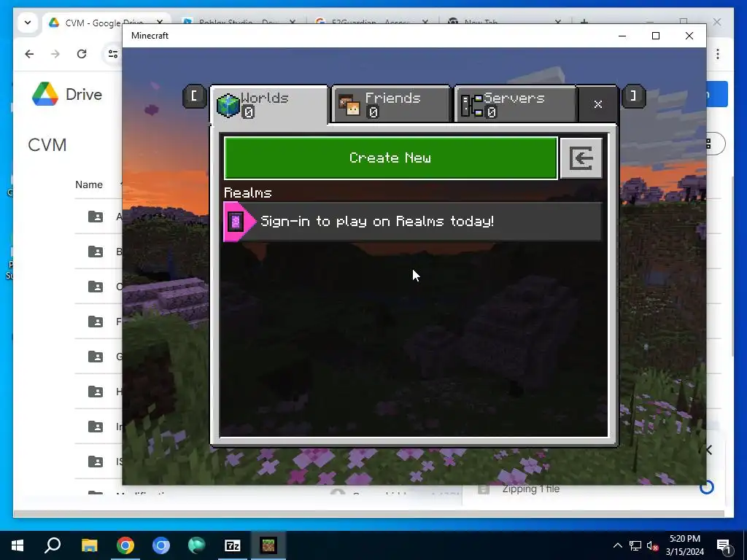
Task: Click the Name column header in Drive
Action: pyautogui.click(x=88, y=184)
